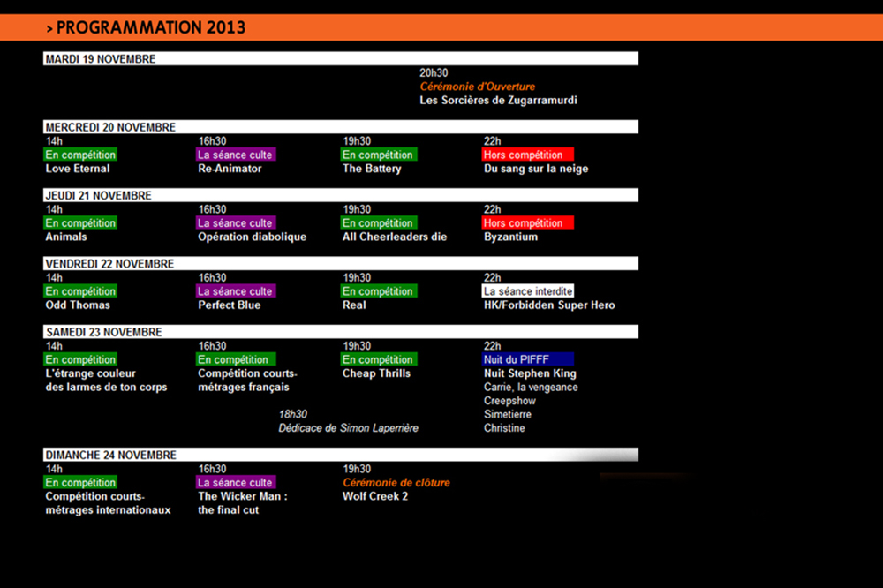Open the All Cheerleaders die film title
This screenshot has height=588, width=883.
pyautogui.click(x=395, y=237)
